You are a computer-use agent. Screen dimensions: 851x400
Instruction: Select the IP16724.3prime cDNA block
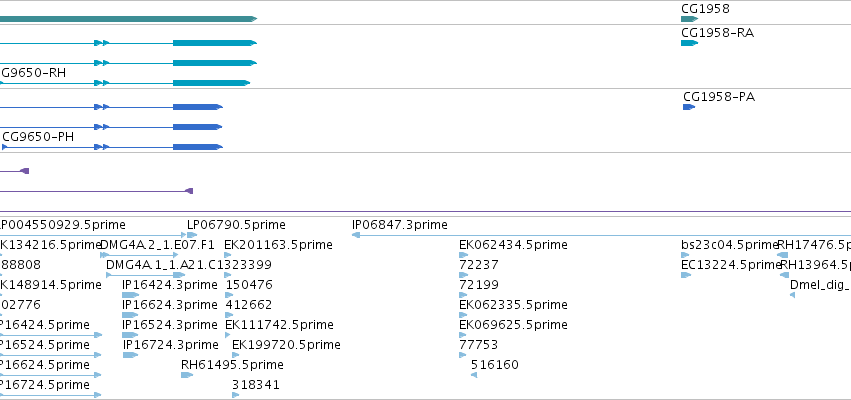pos(130,355)
